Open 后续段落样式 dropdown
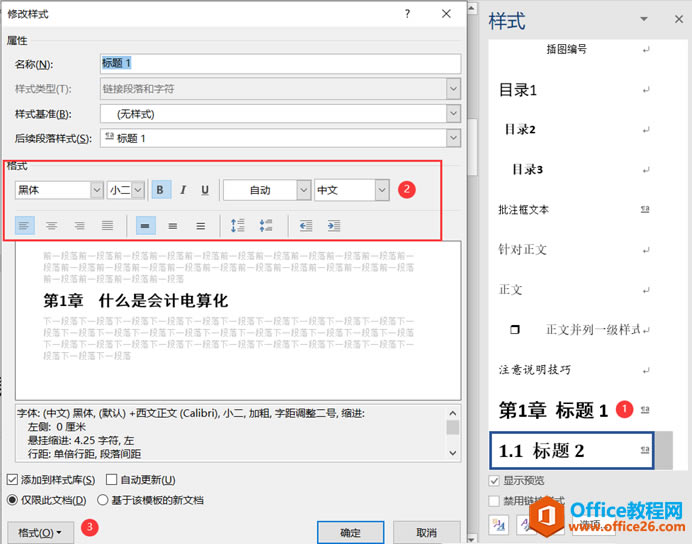 [453, 138]
